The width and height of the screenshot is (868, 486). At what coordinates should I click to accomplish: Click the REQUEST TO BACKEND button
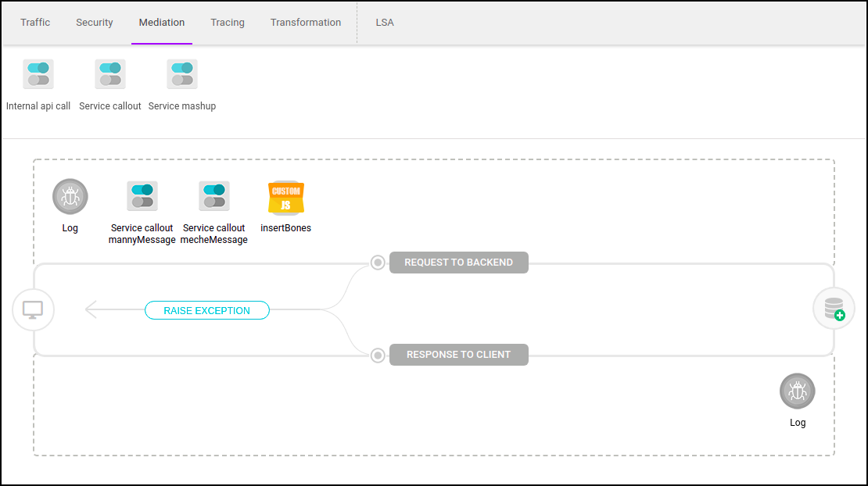[458, 263]
